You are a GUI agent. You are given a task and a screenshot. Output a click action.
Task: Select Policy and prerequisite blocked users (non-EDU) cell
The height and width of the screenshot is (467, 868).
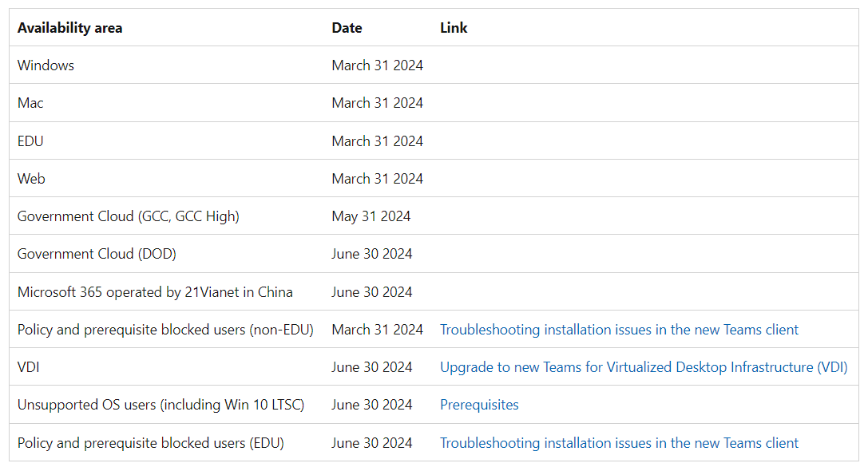click(x=165, y=330)
